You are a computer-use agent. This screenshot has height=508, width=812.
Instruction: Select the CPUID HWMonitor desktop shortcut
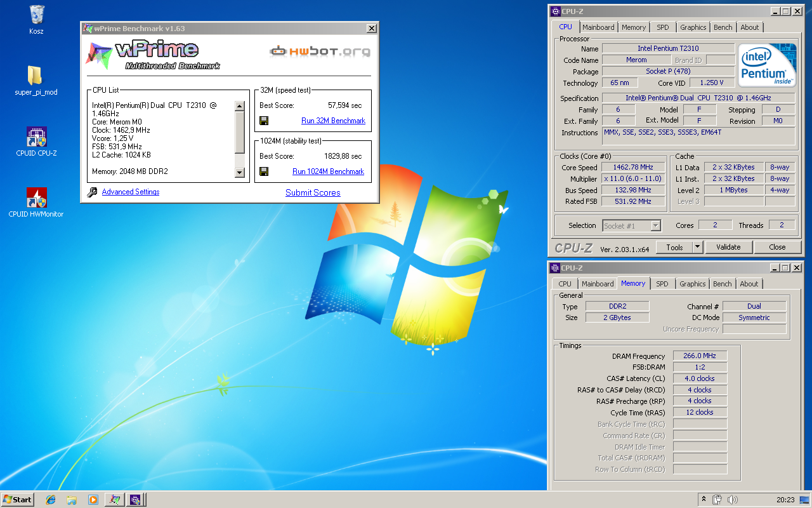(x=36, y=197)
